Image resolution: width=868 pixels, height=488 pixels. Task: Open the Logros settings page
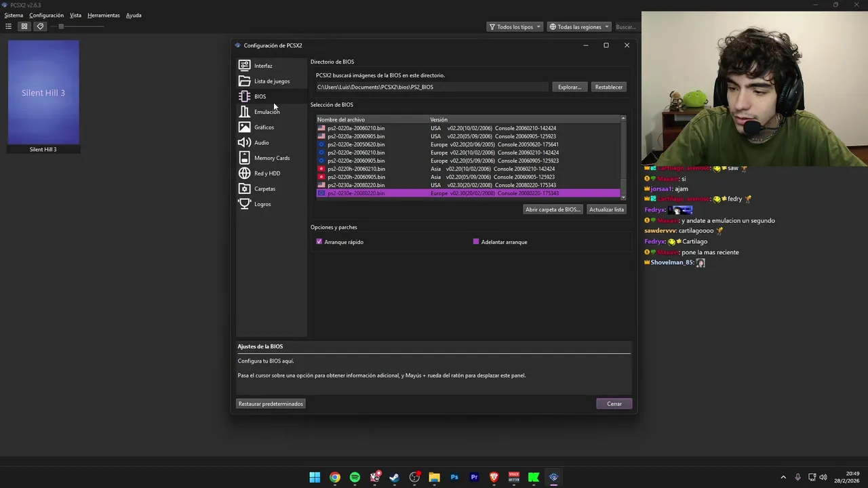tap(271, 204)
